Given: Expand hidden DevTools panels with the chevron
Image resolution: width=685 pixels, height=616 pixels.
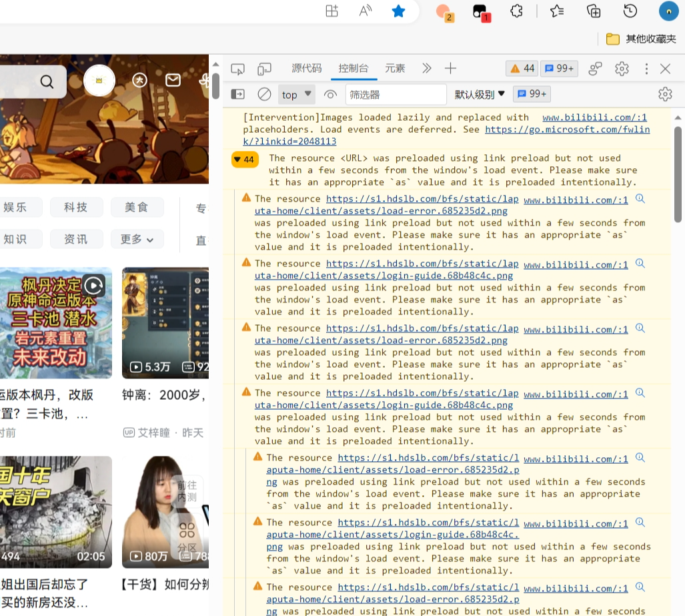Looking at the screenshot, I should 426,68.
